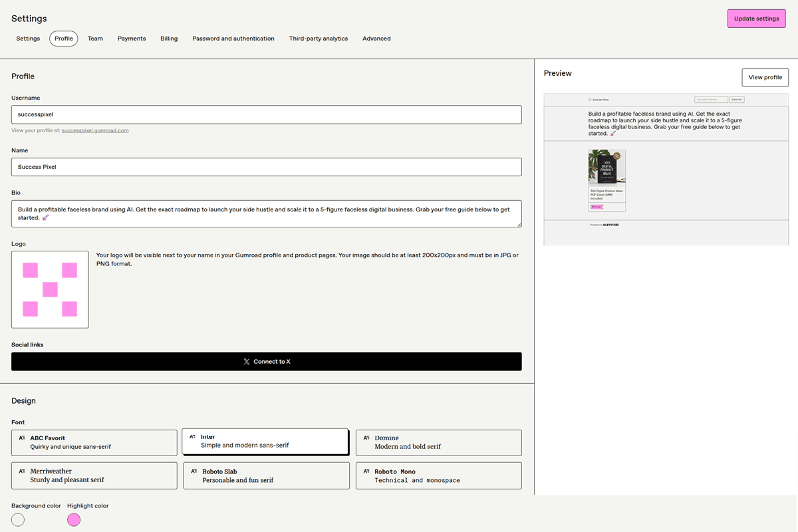Click the font icon beside ABC Favorit
This screenshot has height=532, width=798.
(22, 438)
